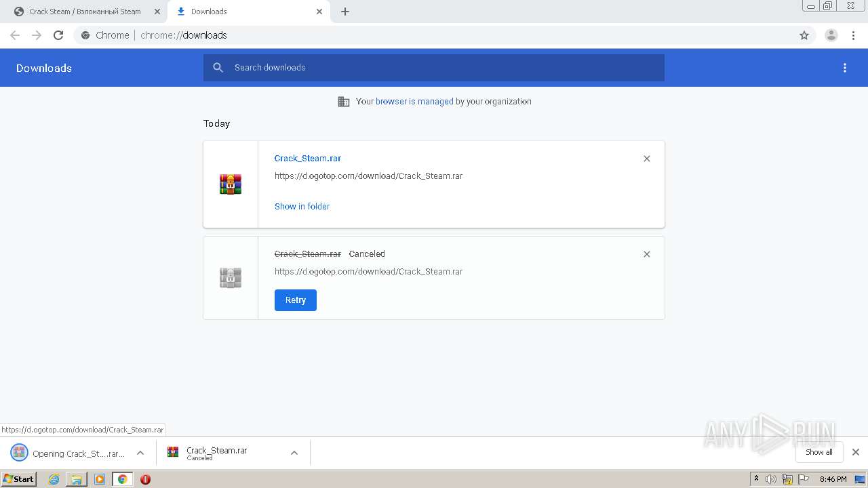Retry the canceled Crack_Steam.rar download

click(x=296, y=300)
